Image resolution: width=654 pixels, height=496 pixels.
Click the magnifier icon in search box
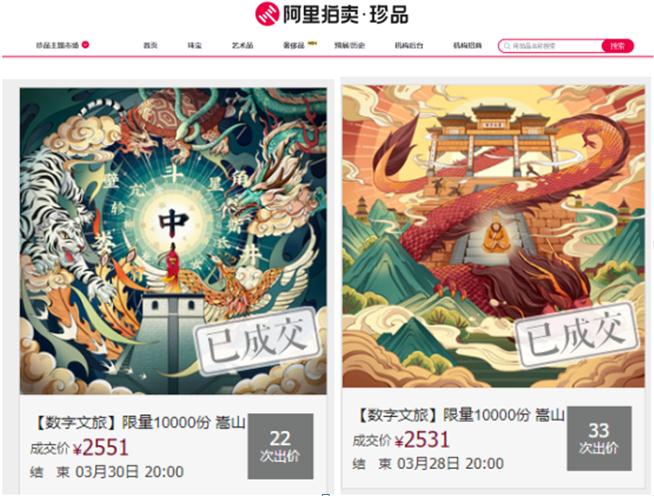[507, 46]
